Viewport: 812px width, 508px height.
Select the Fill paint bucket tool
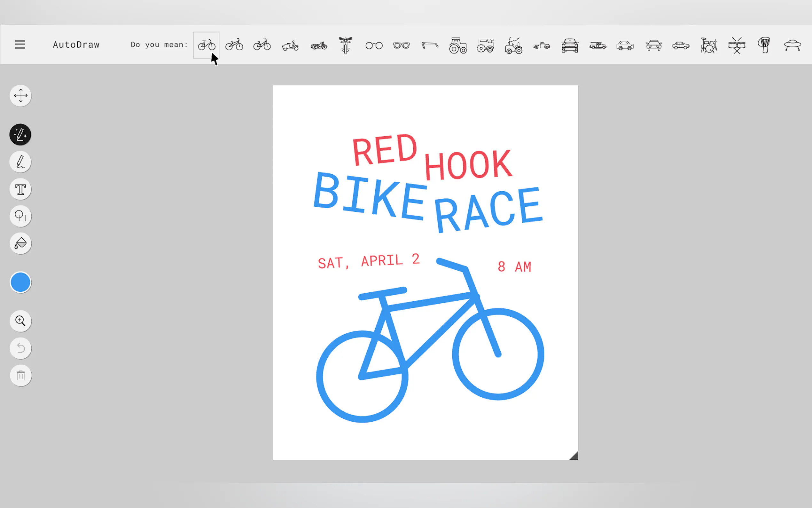pos(20,243)
